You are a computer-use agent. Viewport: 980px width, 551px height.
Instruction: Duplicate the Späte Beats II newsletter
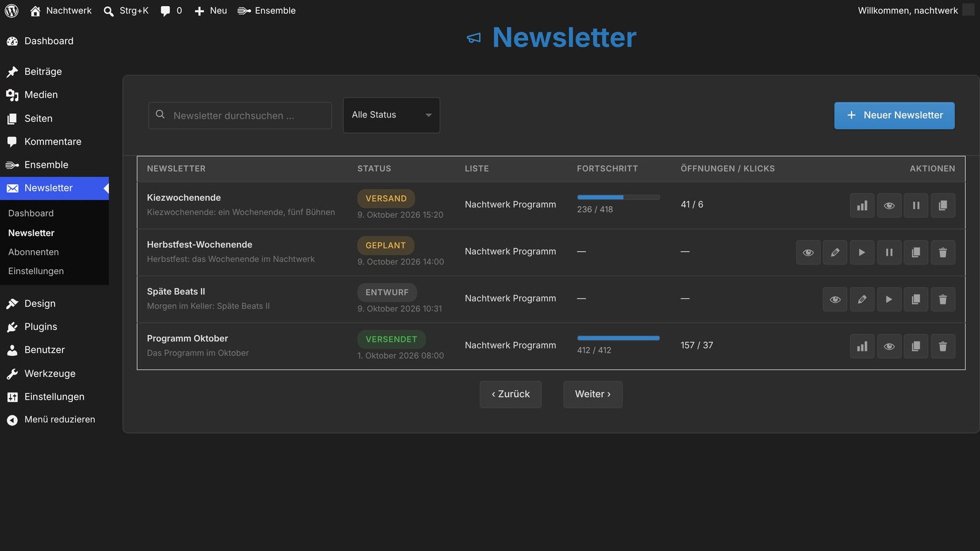point(916,299)
